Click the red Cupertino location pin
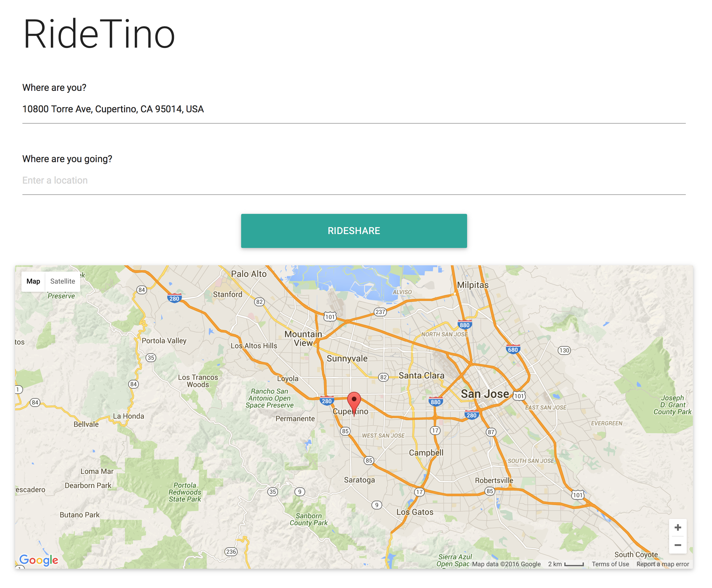712x588 pixels. pyautogui.click(x=353, y=401)
